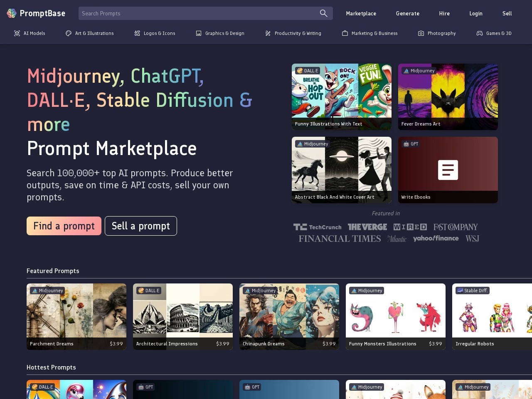Image resolution: width=532 pixels, height=399 pixels.
Task: Click the PromptBase brain logo icon
Action: [x=12, y=13]
